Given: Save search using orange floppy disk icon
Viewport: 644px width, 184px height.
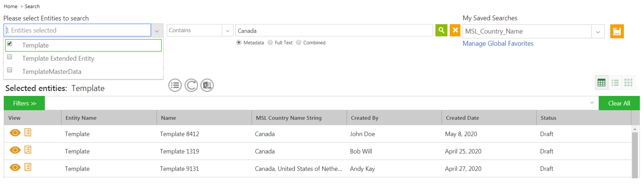Looking at the screenshot, I should 617,31.
